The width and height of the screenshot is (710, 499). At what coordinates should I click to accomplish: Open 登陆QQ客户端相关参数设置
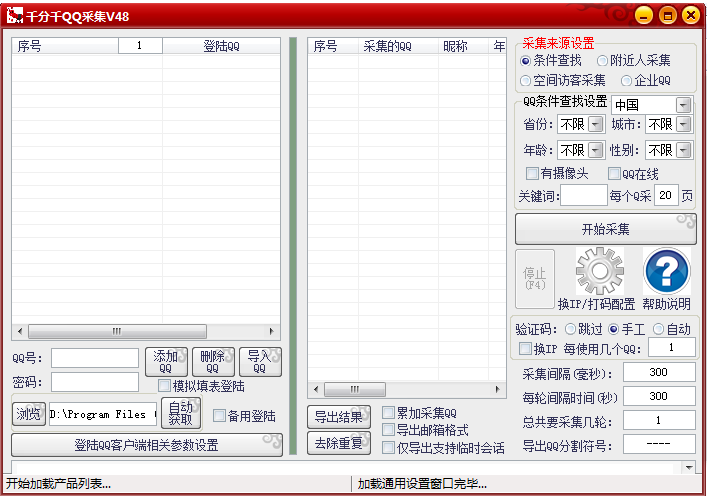(147, 445)
